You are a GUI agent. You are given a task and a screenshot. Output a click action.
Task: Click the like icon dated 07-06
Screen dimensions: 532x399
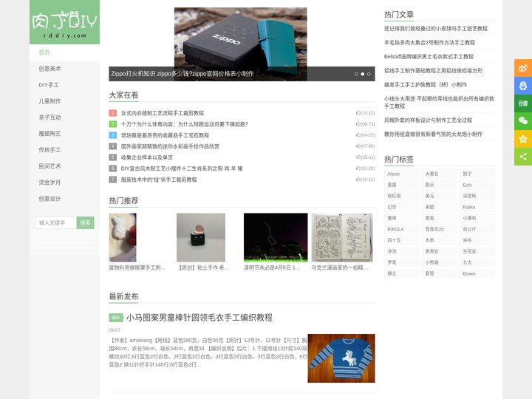358,146
